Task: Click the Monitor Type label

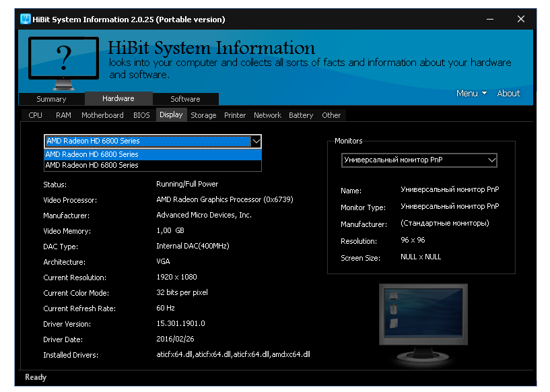Action: (x=363, y=207)
